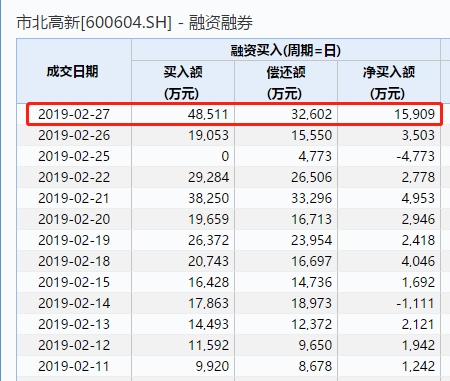The image size is (450, 381).
Task: Click net buy value 15,909
Action: click(415, 114)
